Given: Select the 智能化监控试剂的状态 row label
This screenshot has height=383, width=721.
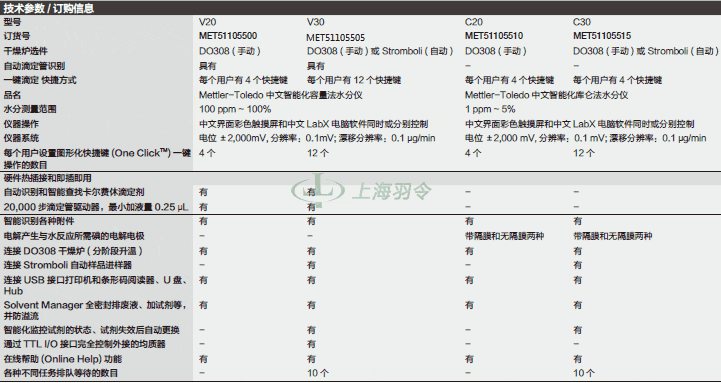Looking at the screenshot, I should (92, 330).
